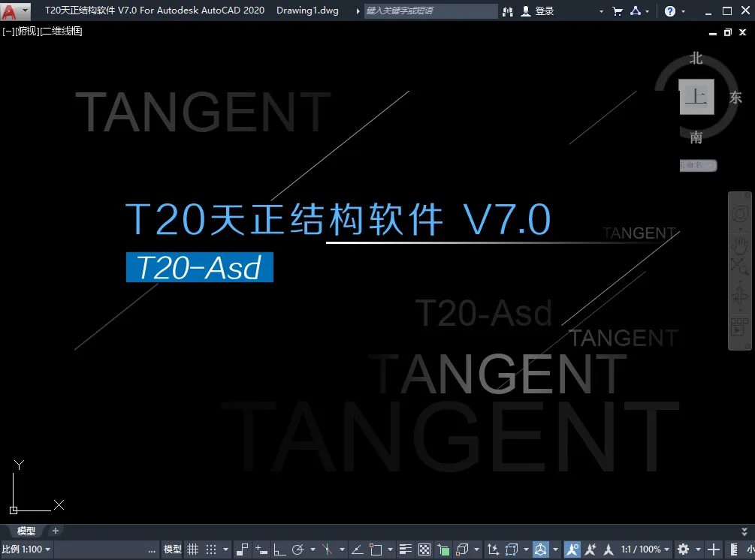Click the annotation scale icon
This screenshot has height=560, width=755.
point(609,549)
